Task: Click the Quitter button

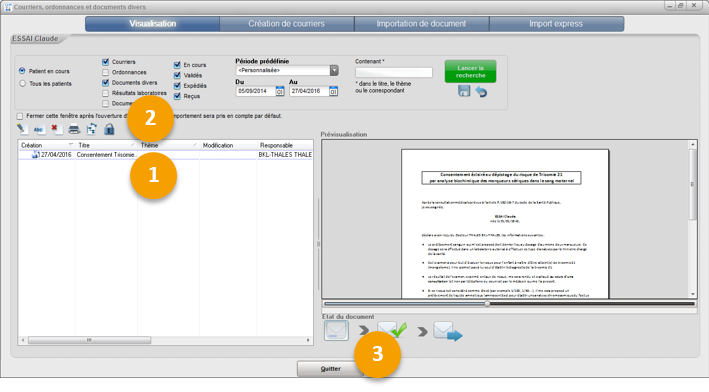Action: (331, 369)
